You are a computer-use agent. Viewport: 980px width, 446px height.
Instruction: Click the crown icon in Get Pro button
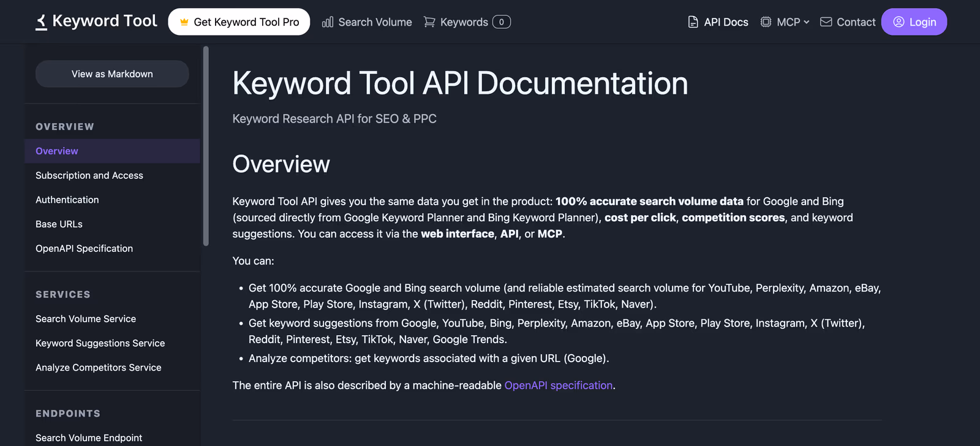[184, 22]
